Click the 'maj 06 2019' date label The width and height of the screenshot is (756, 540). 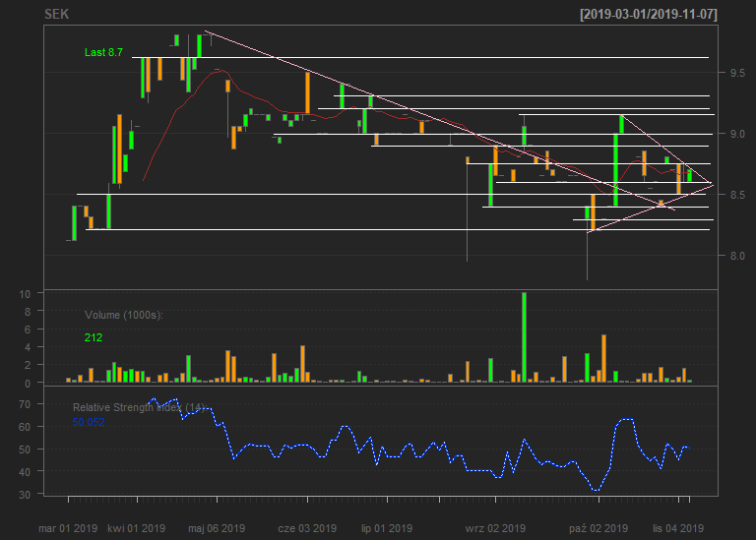pyautogui.click(x=217, y=528)
